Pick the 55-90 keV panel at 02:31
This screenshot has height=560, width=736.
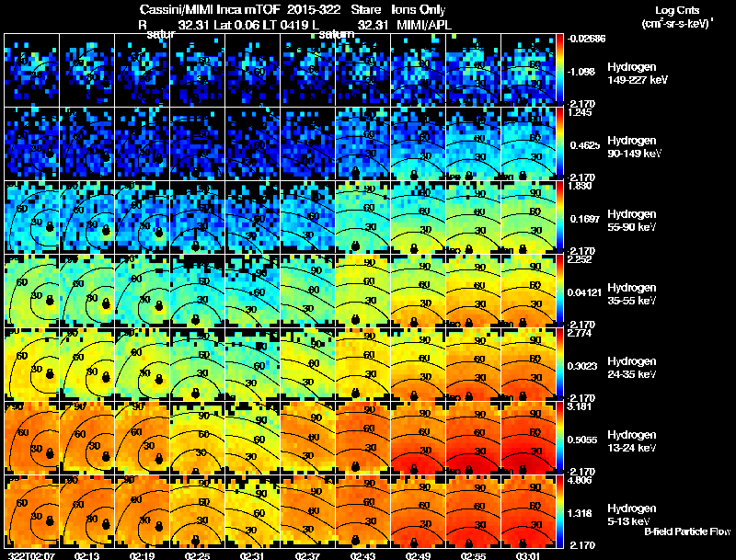click(252, 217)
